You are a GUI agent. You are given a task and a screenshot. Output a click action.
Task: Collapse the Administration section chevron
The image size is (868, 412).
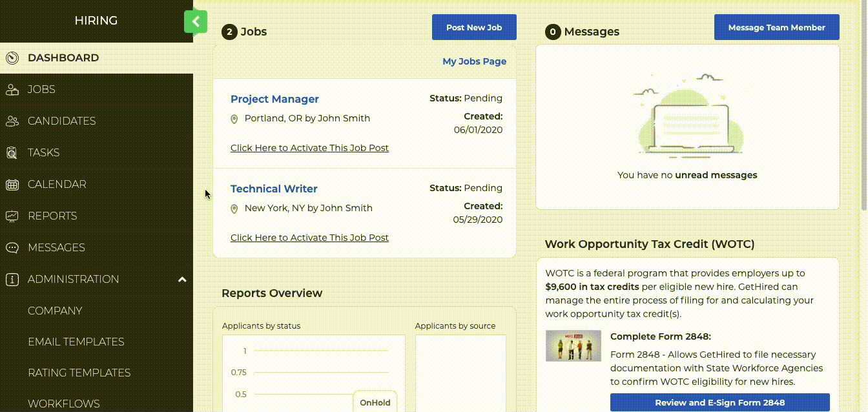(182, 279)
